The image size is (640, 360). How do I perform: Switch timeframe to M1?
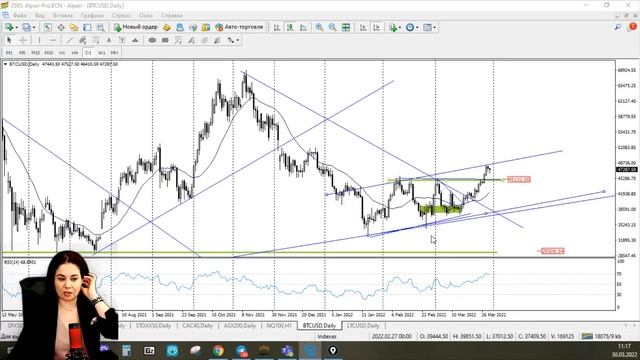(9, 53)
